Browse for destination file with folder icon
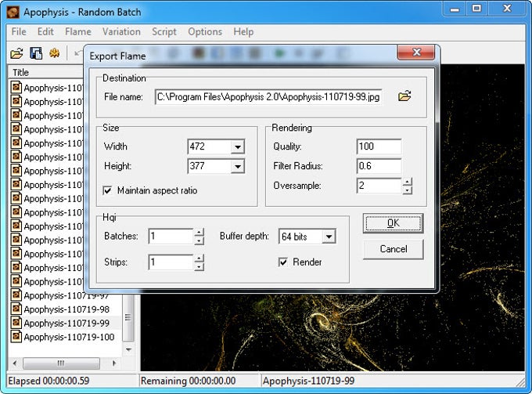Screen dimensions: 532x394 pyautogui.click(x=404, y=96)
